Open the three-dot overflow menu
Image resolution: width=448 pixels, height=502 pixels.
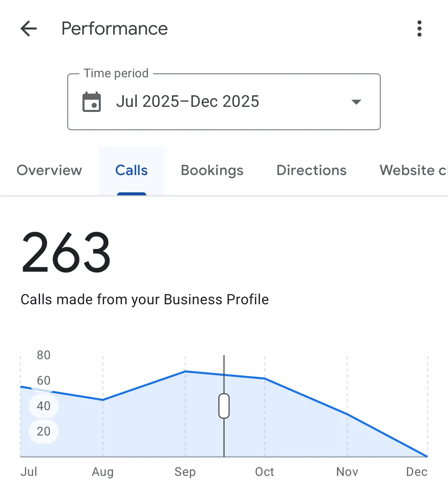(419, 28)
